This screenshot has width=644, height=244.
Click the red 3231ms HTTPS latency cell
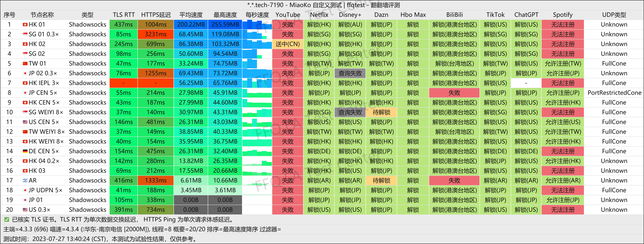click(156, 34)
